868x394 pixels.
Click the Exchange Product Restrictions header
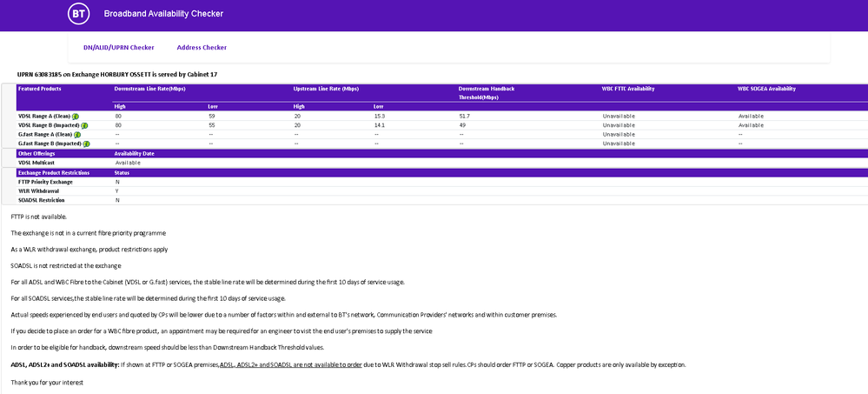(x=54, y=173)
